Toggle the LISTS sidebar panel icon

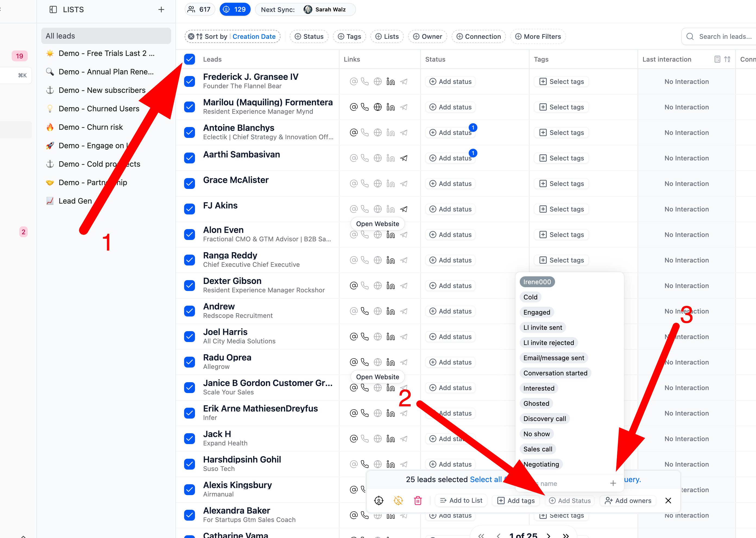53,10
